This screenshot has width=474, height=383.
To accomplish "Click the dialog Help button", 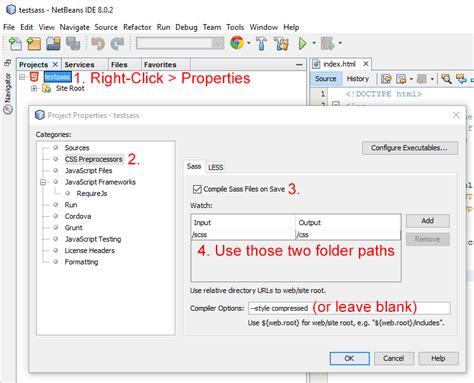I will [x=438, y=358].
